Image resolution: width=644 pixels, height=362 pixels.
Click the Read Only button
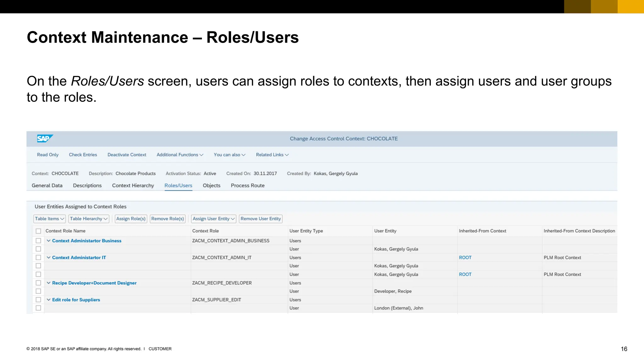(48, 155)
